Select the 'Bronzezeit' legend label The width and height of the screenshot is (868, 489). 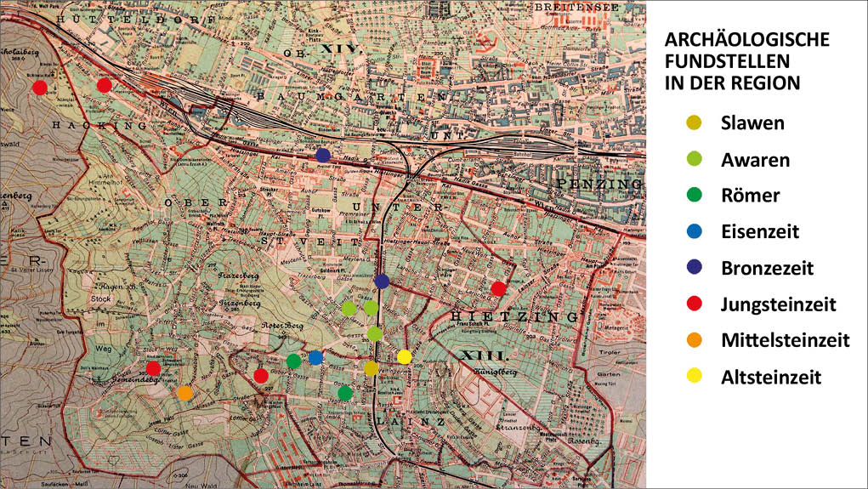pos(767,268)
